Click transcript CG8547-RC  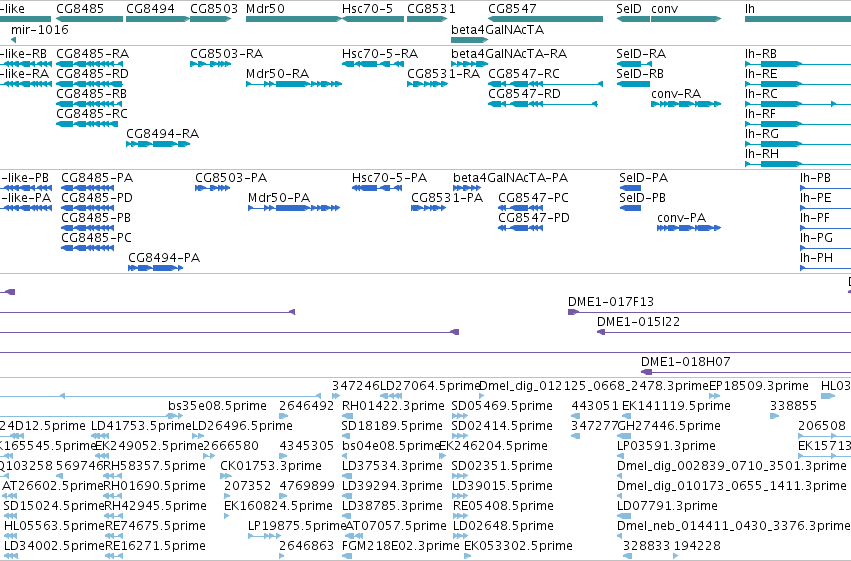(545, 84)
